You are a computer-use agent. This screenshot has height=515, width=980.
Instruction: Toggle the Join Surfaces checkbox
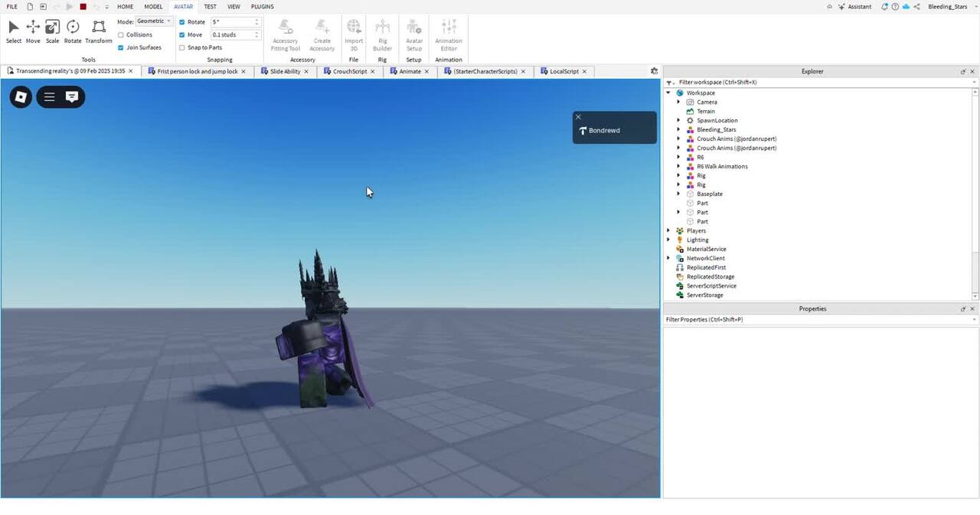tap(121, 47)
